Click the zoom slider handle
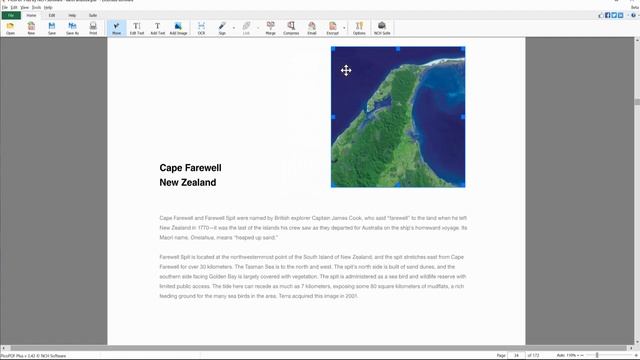640x360 pixels. (597, 356)
